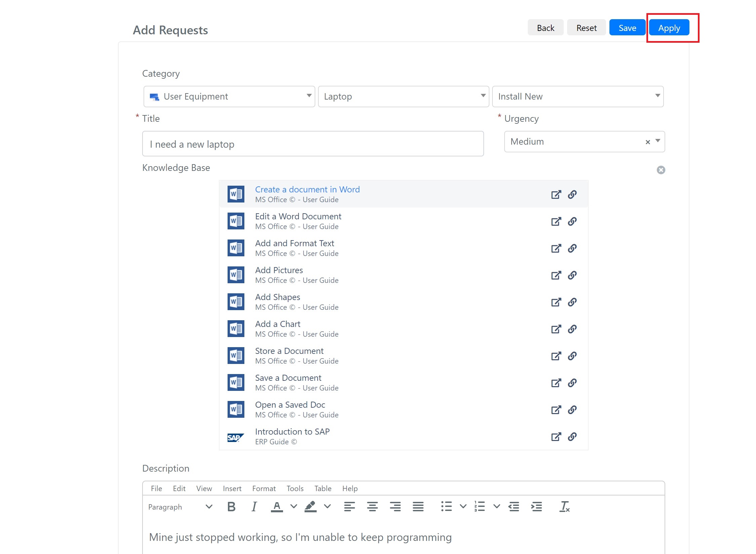Open the View menu in editor
Image resolution: width=756 pixels, height=554 pixels.
click(204, 488)
